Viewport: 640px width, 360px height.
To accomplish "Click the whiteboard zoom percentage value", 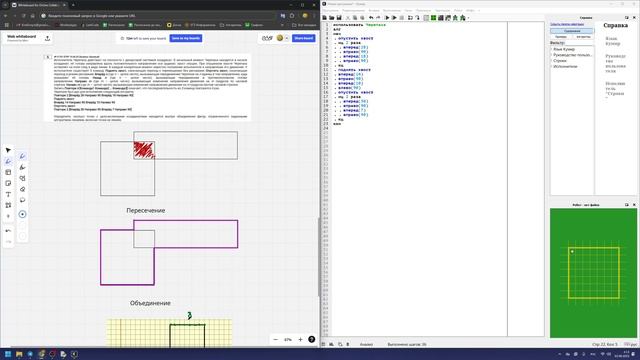I will (288, 340).
